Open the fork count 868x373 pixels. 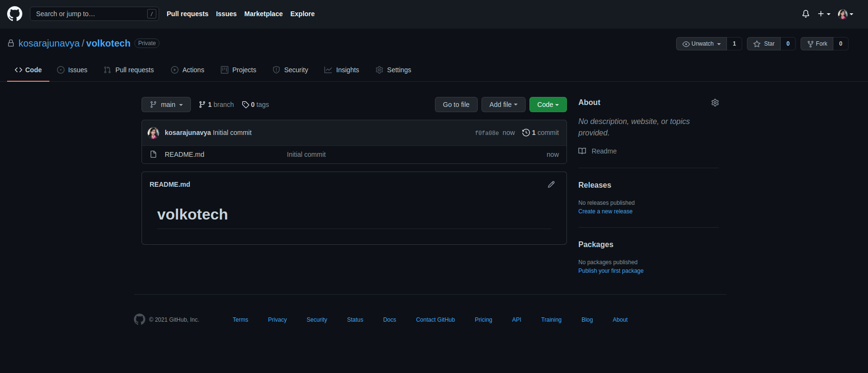[x=840, y=44]
